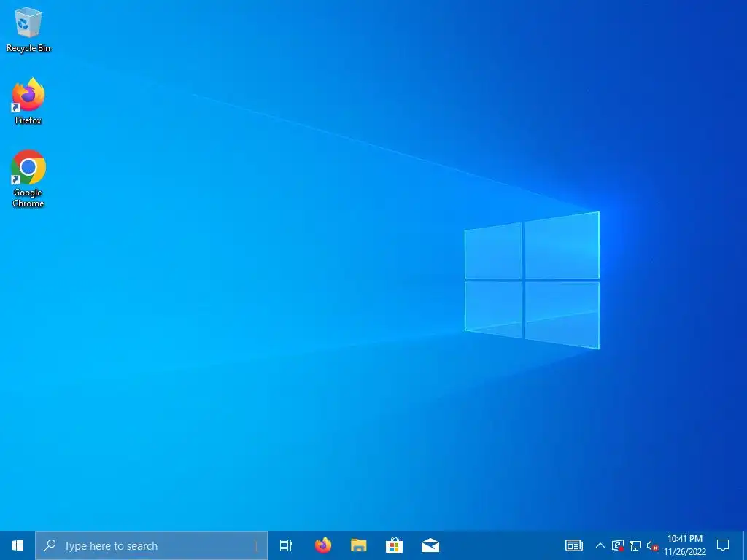Open the clock showing 10:41 PM
This screenshot has height=560, width=747.
pos(685,545)
